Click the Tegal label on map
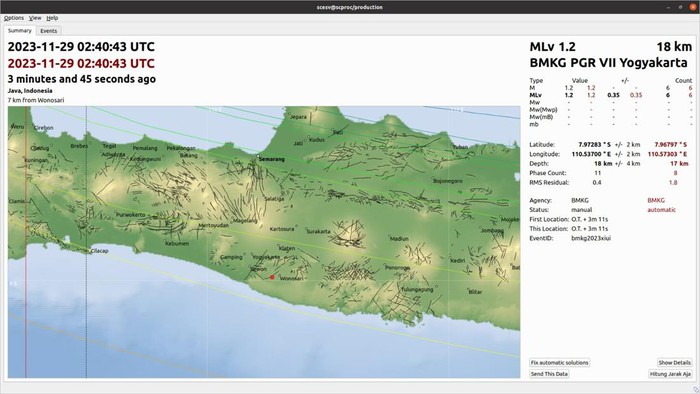The height and width of the screenshot is (394, 700). (109, 146)
